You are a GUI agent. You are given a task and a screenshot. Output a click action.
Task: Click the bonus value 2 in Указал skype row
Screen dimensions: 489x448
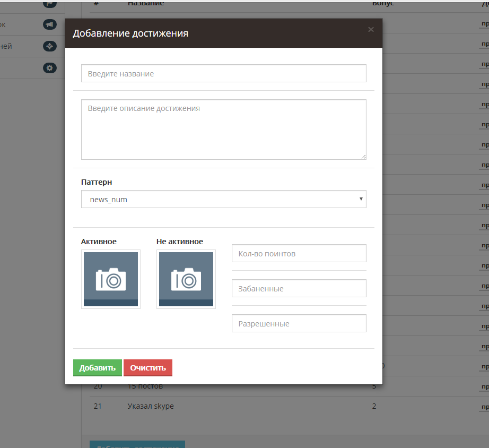pyautogui.click(x=374, y=406)
